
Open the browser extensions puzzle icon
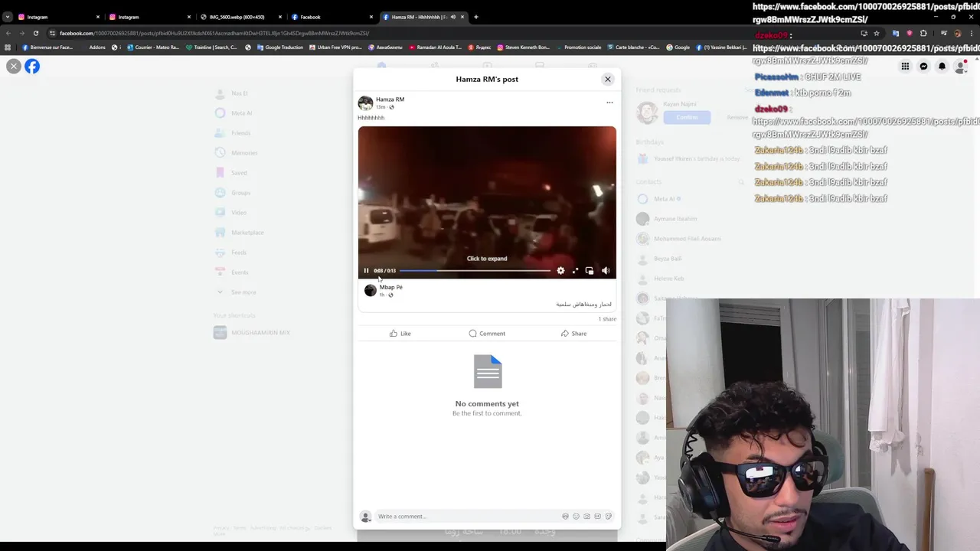(x=923, y=33)
